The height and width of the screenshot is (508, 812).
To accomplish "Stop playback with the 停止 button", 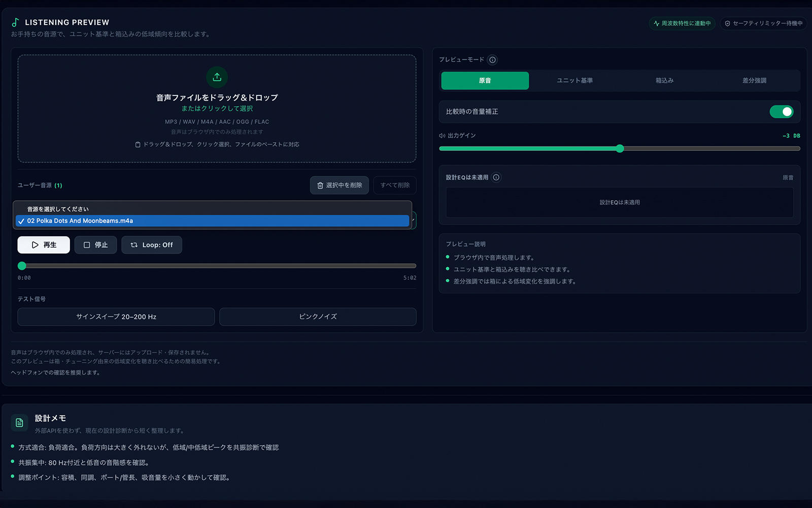I will coord(95,245).
